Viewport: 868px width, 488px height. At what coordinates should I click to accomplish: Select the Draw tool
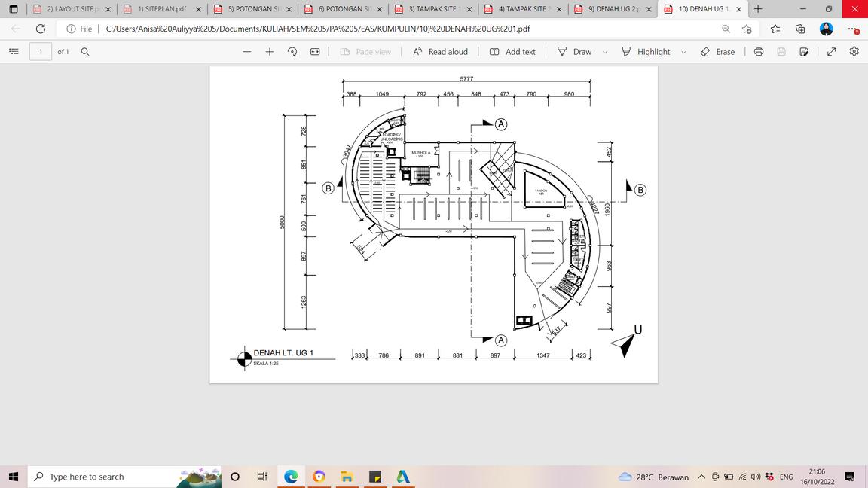click(575, 51)
